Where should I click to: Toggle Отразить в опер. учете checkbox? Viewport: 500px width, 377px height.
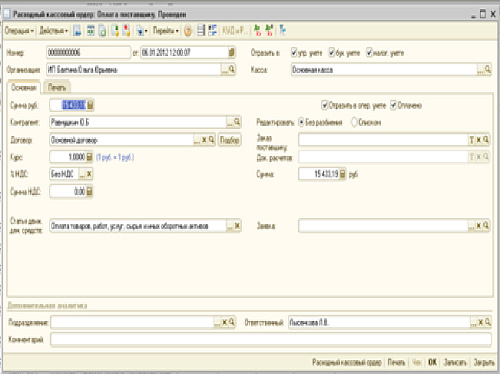coord(325,105)
